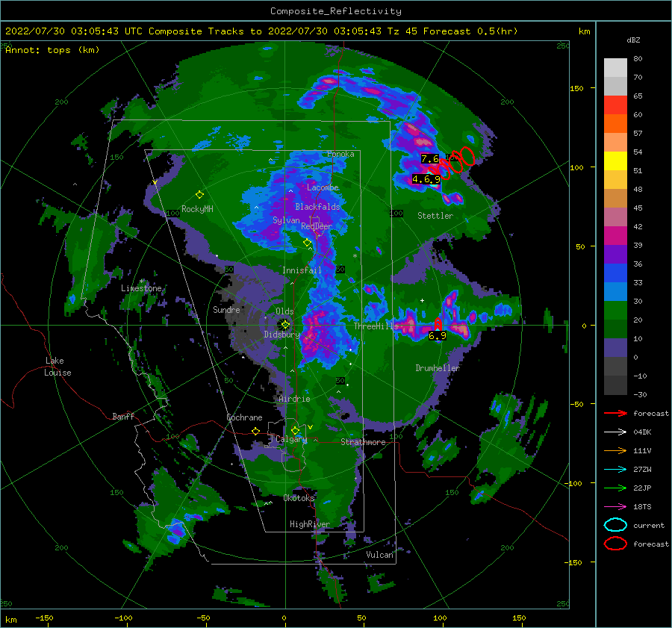
Task: Click the dark purple 0 dBZ color swatch
Action: click(615, 348)
